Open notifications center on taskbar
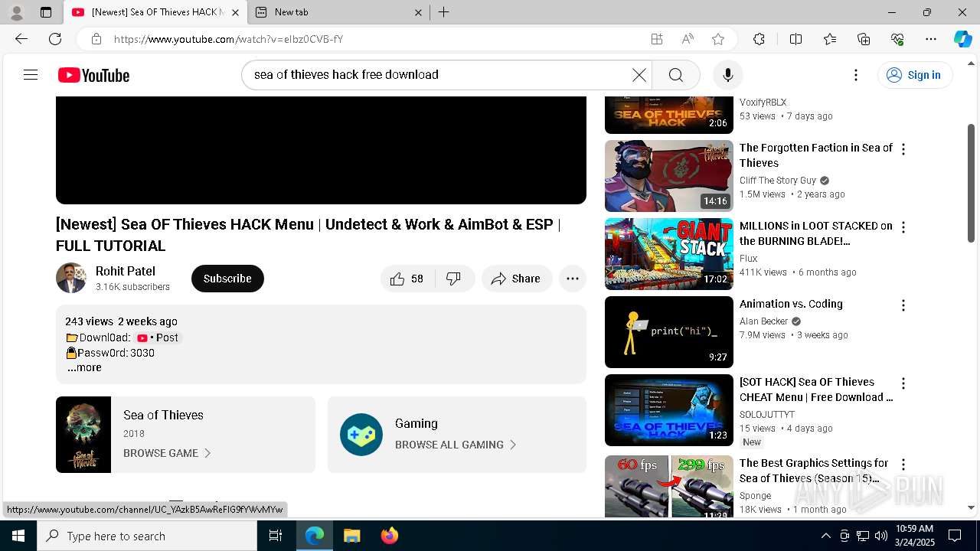This screenshot has width=980, height=551. tap(955, 536)
